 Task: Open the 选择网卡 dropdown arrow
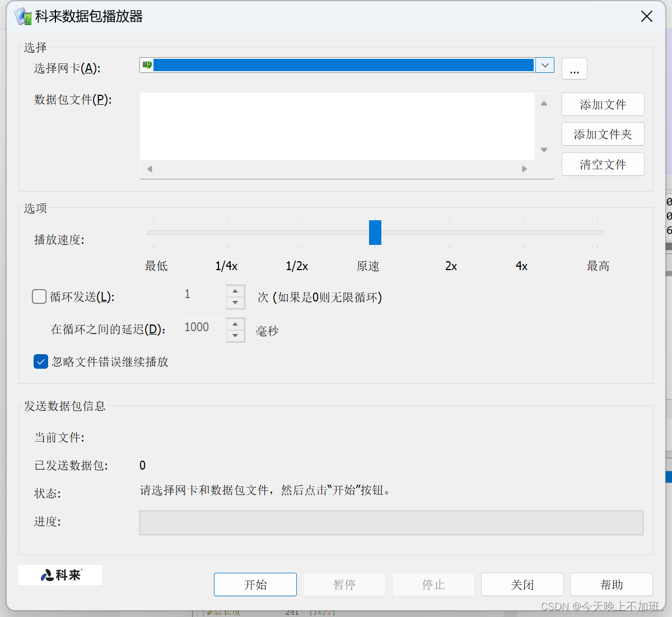[x=545, y=65]
